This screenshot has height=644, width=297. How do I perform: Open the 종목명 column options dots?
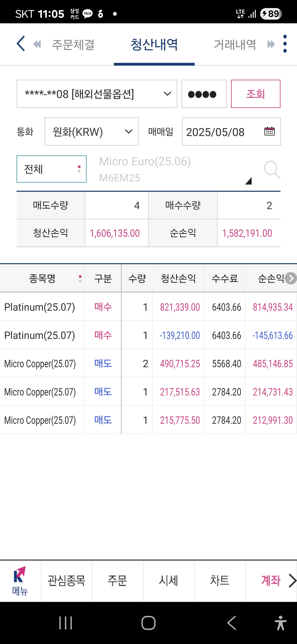pyautogui.click(x=80, y=278)
